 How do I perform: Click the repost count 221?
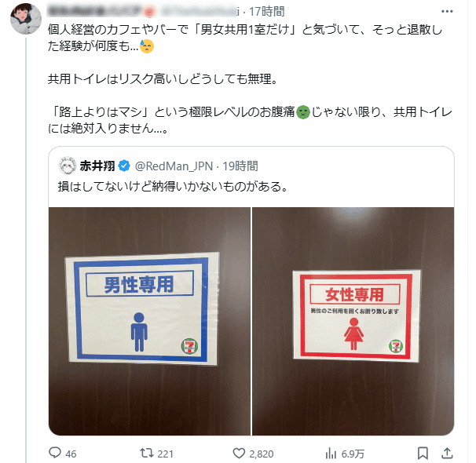(x=166, y=454)
